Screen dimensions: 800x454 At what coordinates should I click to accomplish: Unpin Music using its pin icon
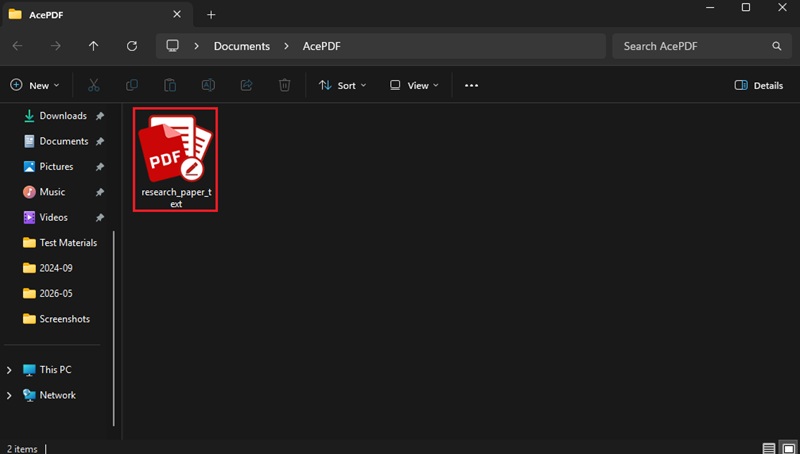tap(100, 192)
